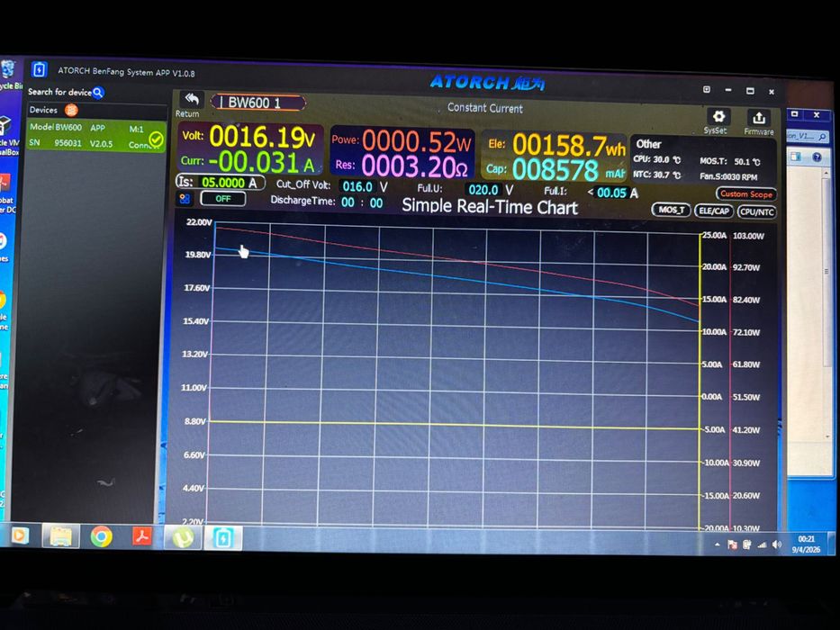Viewport: 840px width, 630px height.
Task: Click the orange Devices list icon
Action: (71, 110)
